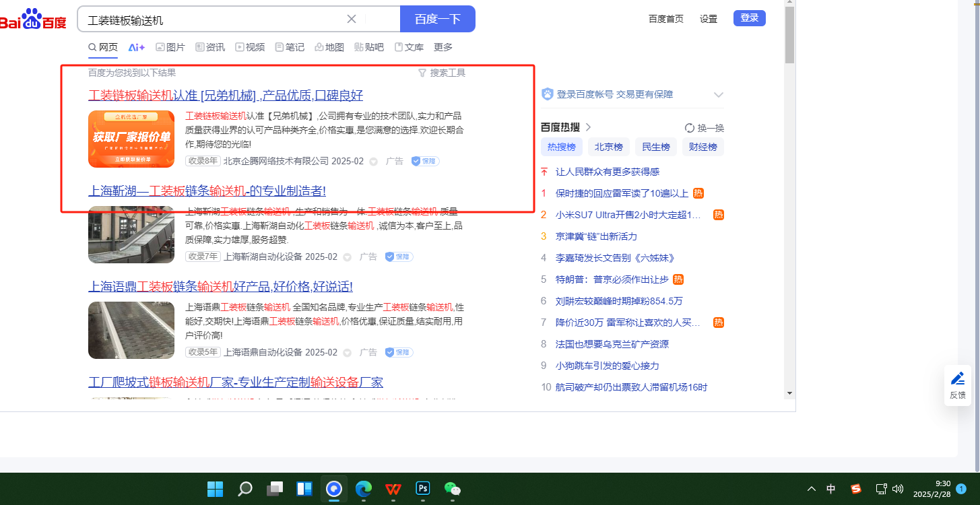Open Photoshop from the taskbar
The width and height of the screenshot is (980, 505).
tap(423, 488)
